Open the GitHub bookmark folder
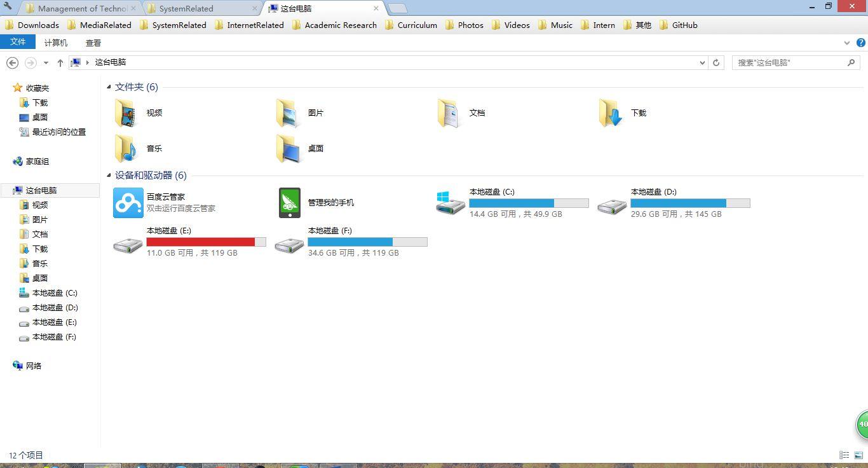 pos(678,25)
